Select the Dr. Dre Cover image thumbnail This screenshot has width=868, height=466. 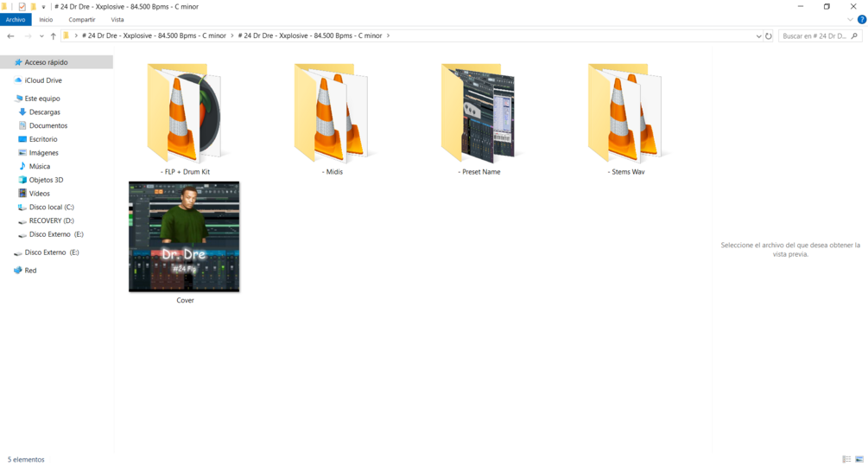click(184, 237)
